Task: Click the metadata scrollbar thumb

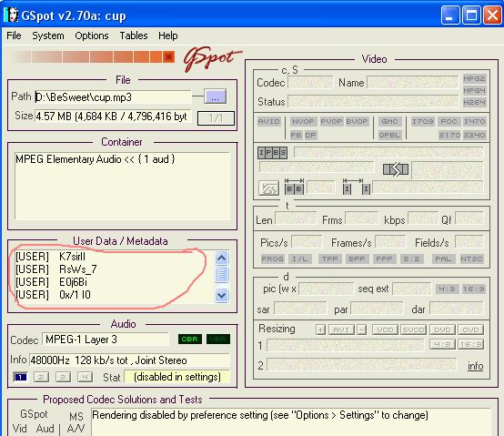Action: click(222, 274)
